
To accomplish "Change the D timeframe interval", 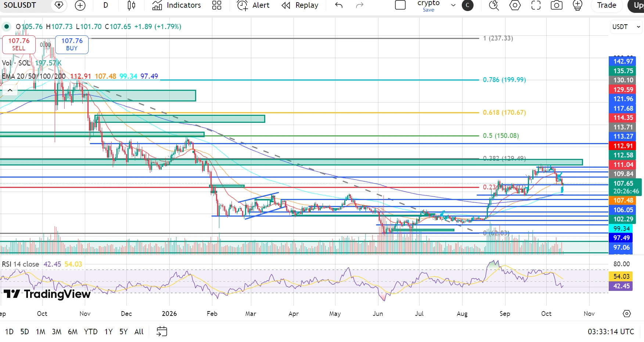I will (x=105, y=5).
